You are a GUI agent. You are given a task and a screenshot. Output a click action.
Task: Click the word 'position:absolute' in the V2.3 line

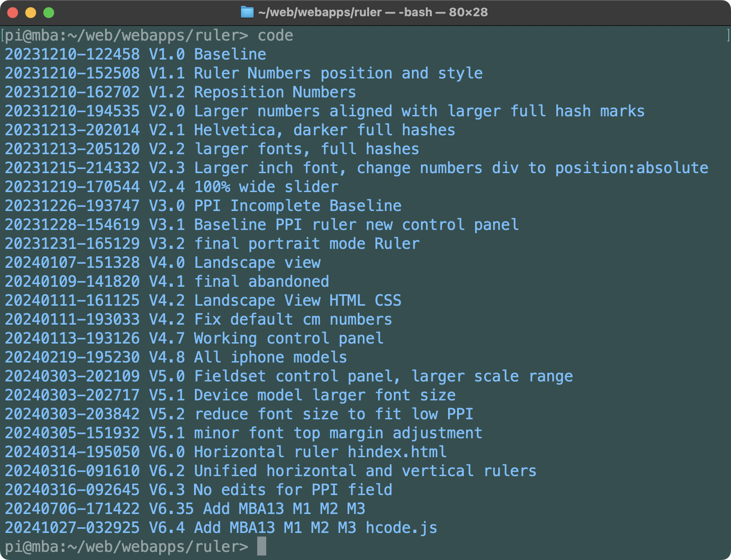pyautogui.click(x=632, y=168)
